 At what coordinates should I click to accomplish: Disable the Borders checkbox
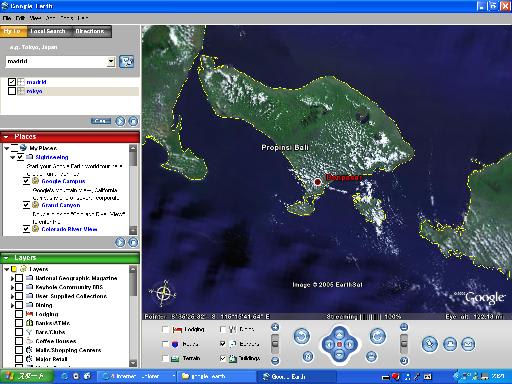point(223,344)
